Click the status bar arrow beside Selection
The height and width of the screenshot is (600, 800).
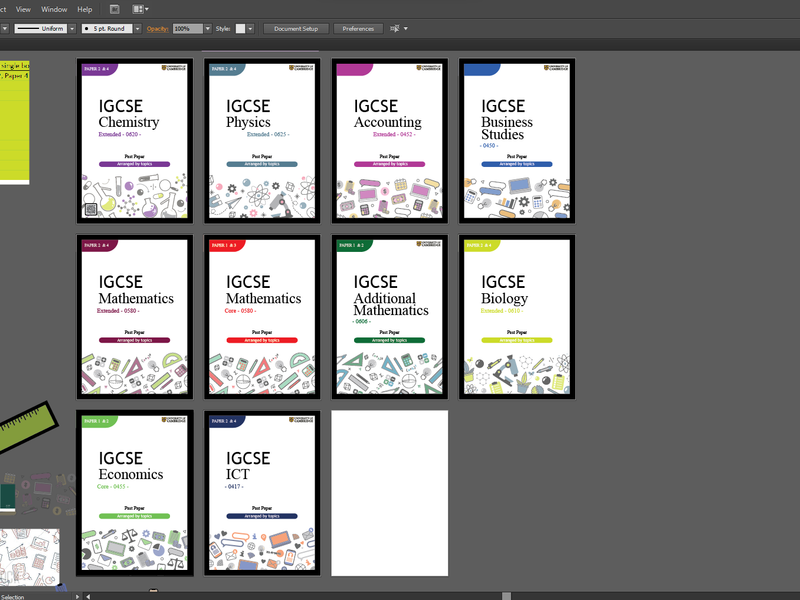click(x=77, y=596)
